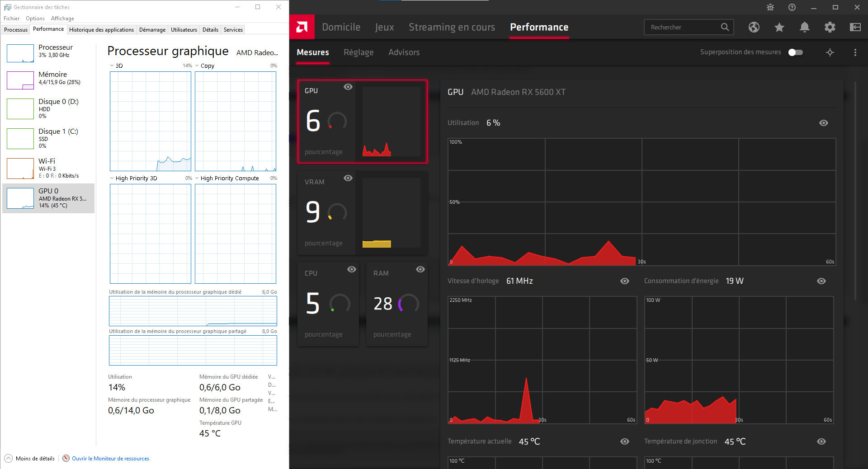Screen dimensions: 868x469
Task: Open notifications via the bell icon
Action: [x=805, y=27]
